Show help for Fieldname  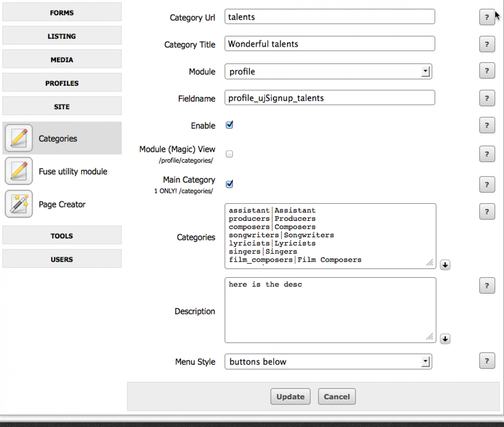tap(487, 98)
